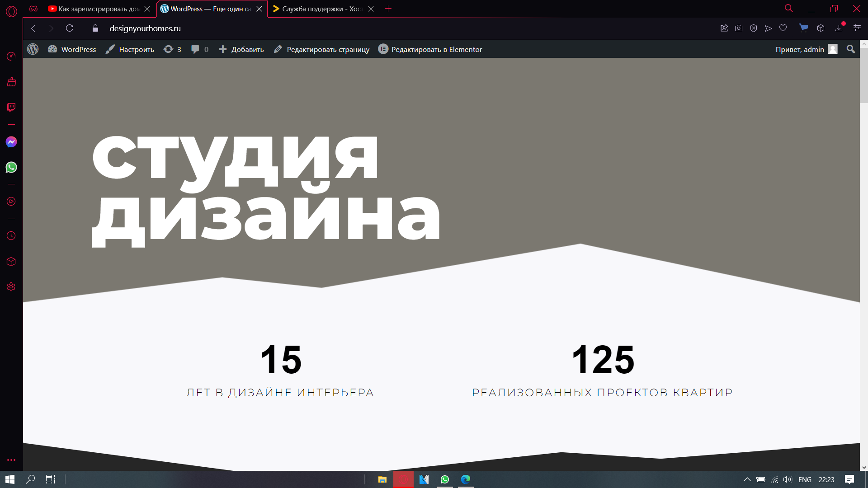Viewport: 868px width, 488px height.
Task: Bookmark page with heart icon
Action: coord(783,28)
